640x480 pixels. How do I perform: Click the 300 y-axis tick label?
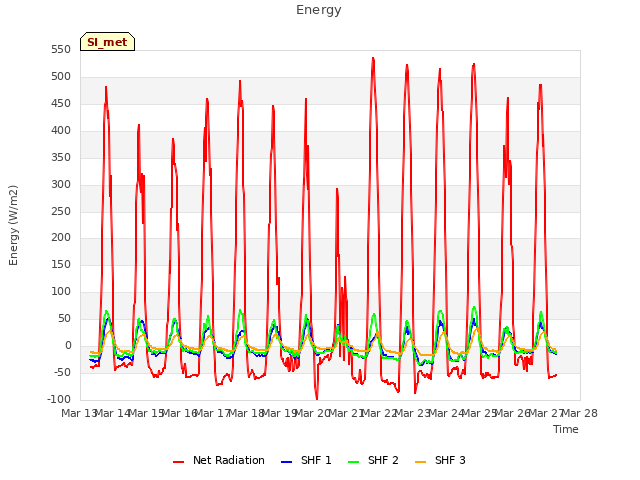click(x=61, y=184)
